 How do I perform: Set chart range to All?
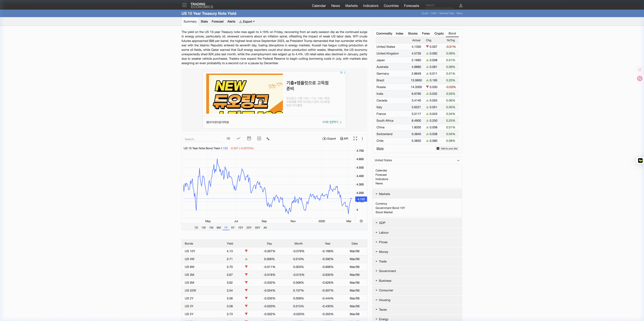265,227
